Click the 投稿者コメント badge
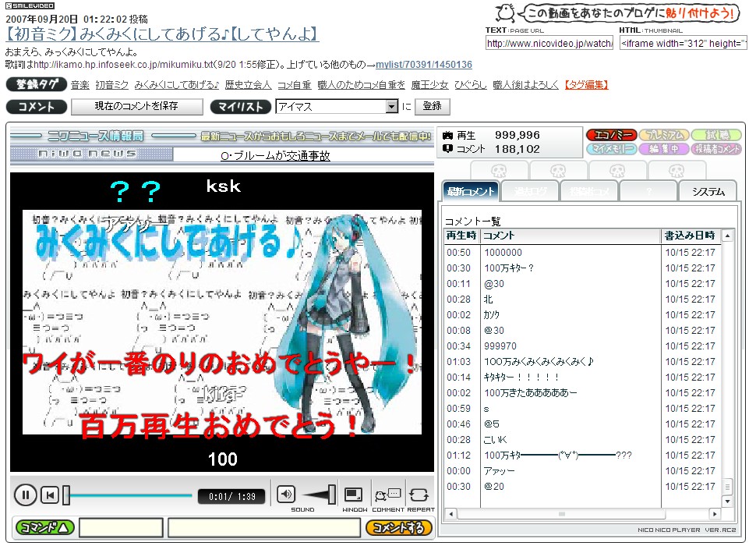Viewport: 756px width, 546px height. [x=716, y=149]
